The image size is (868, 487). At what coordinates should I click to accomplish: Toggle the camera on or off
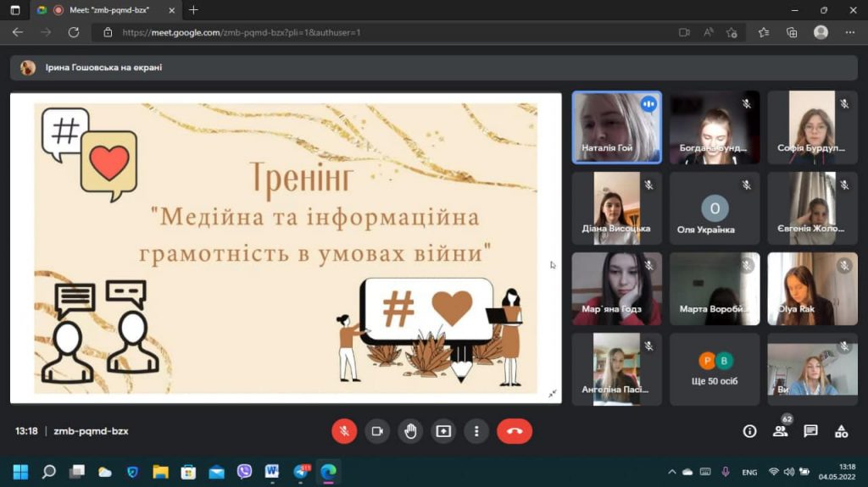pyautogui.click(x=377, y=431)
